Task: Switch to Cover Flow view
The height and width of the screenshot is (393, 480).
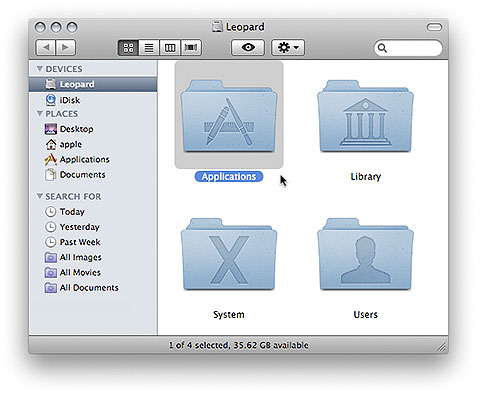Action: [191, 48]
